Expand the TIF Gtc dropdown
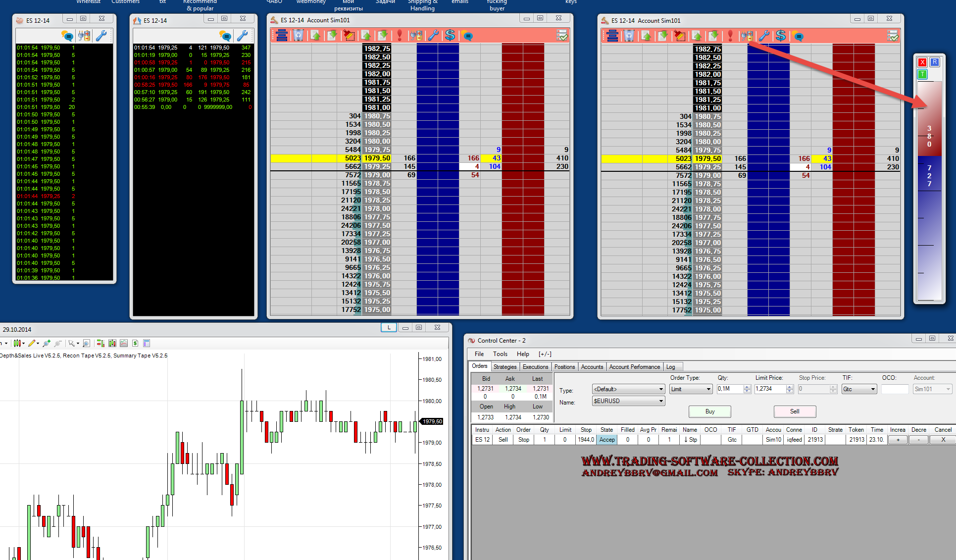 pos(873,389)
